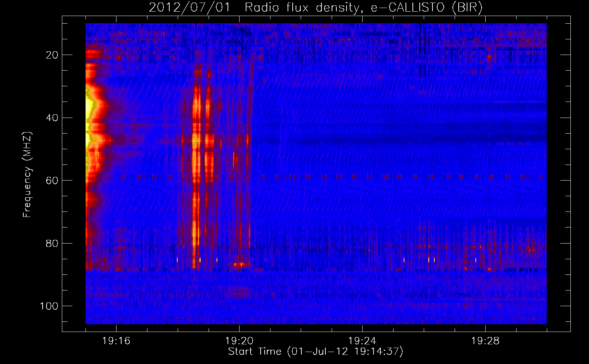This screenshot has width=589, height=364.
Task: Click the '19:24' time tick label
Action: tap(362, 341)
